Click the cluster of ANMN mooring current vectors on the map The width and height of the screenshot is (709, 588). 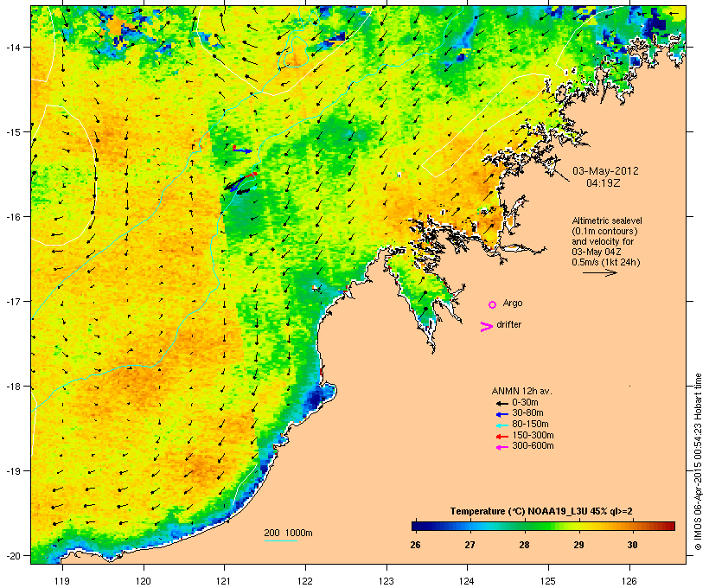point(240,182)
